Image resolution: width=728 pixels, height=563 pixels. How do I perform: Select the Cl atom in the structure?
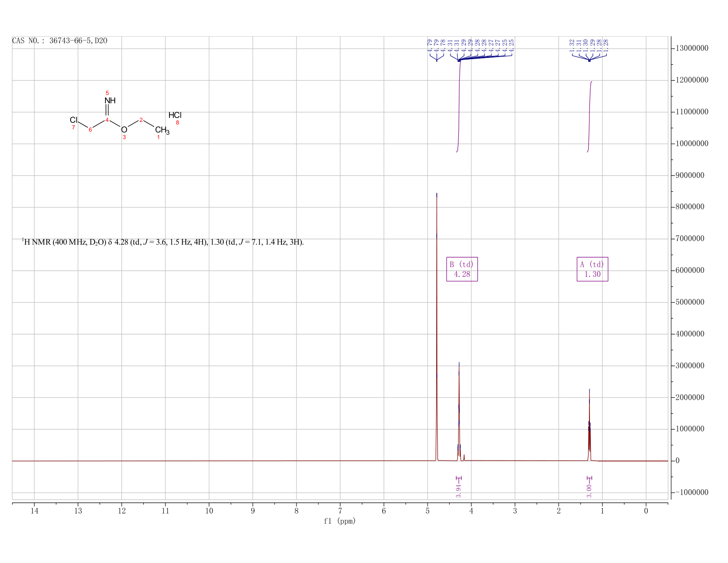[74, 120]
